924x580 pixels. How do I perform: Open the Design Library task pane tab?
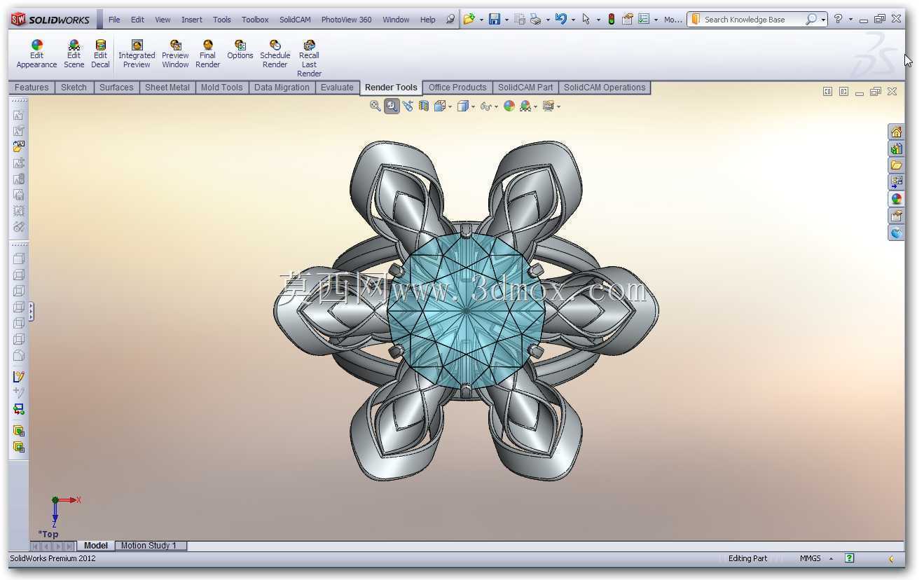tap(896, 149)
